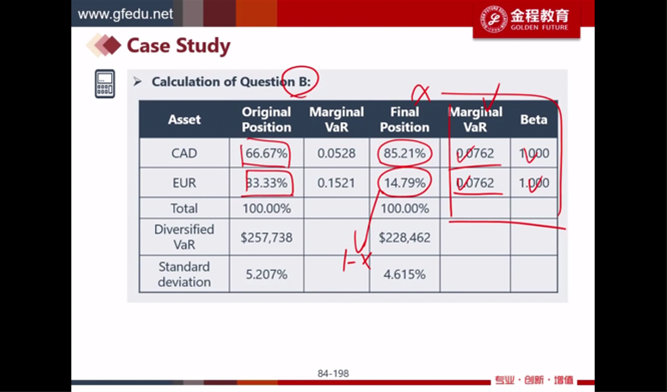The image size is (667, 392).
Task: Click the Beta column header
Action: (533, 119)
